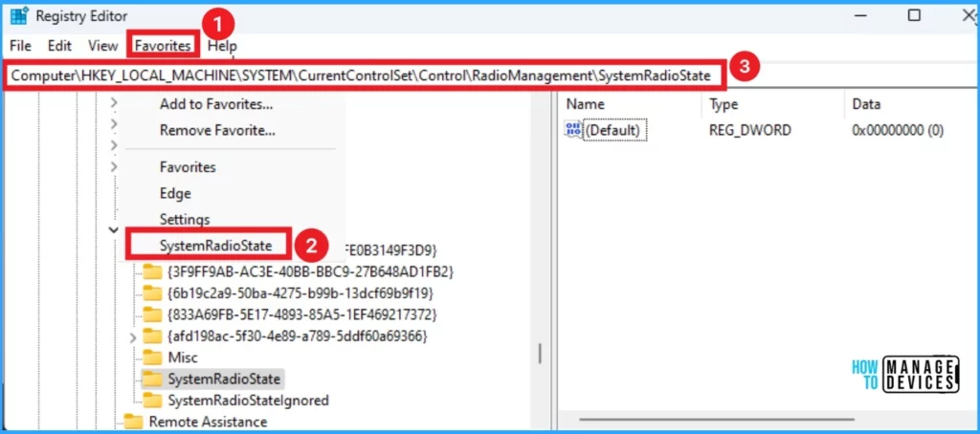Screen dimensions: 980x434
Task: Select the (Default) value name
Action: pyautogui.click(x=614, y=131)
